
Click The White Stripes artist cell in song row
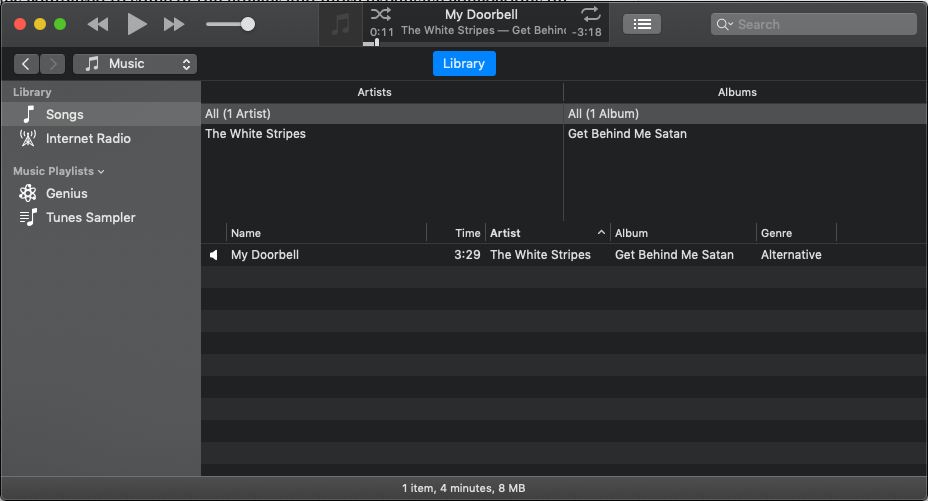[540, 255]
